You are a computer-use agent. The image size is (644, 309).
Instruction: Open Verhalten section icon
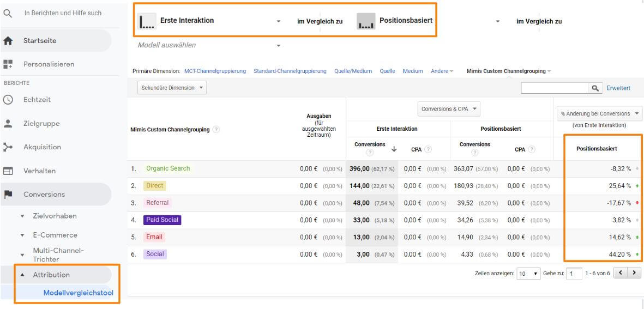point(8,171)
